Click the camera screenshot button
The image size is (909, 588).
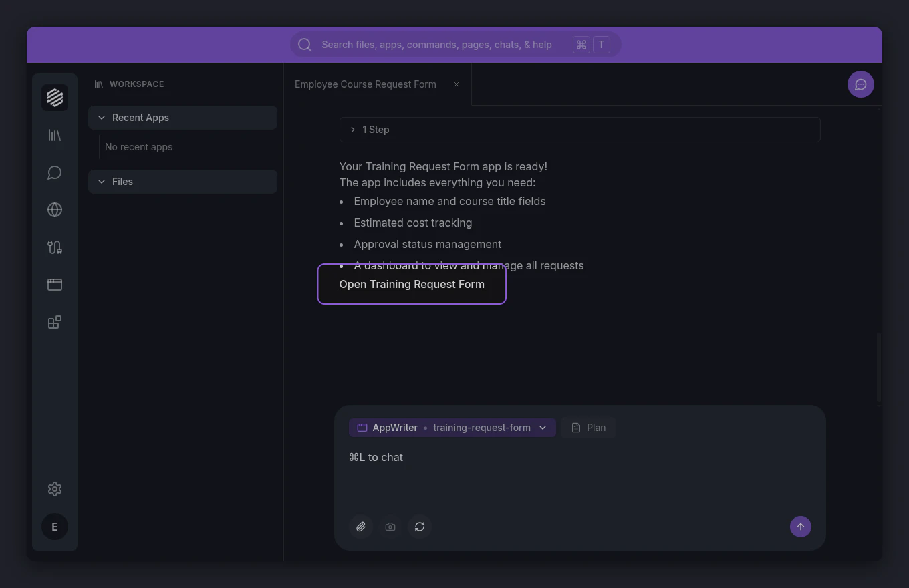tap(390, 527)
